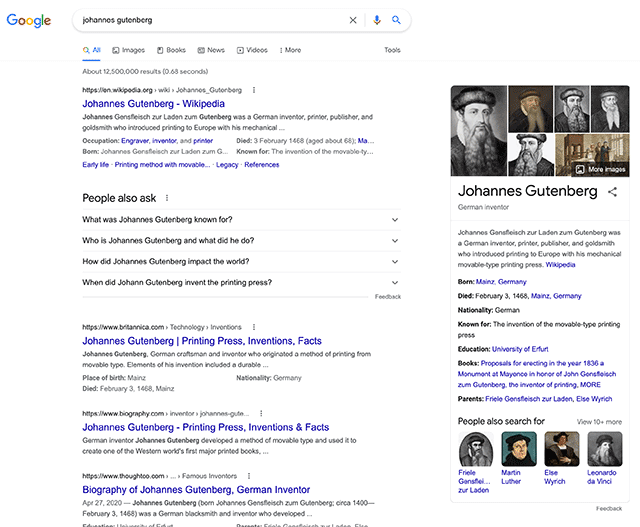
Task: Clear the search box with the X icon
Action: [352, 20]
